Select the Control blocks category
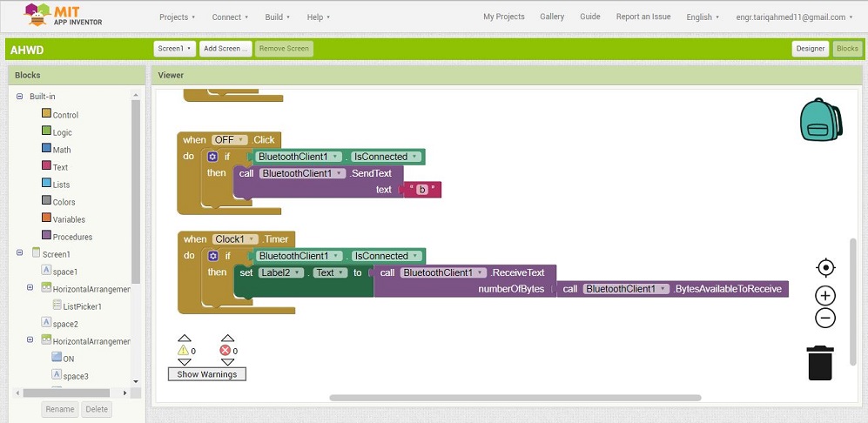This screenshot has width=868, height=423. pos(60,115)
